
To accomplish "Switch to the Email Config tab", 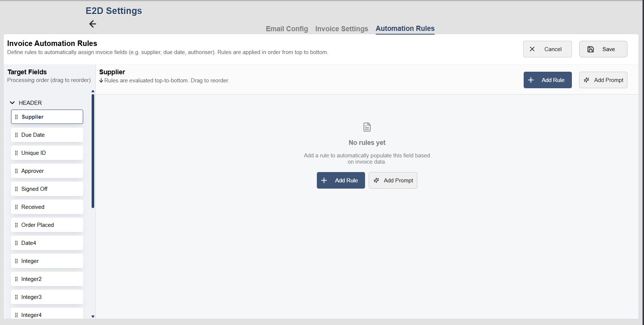I will pyautogui.click(x=287, y=29).
